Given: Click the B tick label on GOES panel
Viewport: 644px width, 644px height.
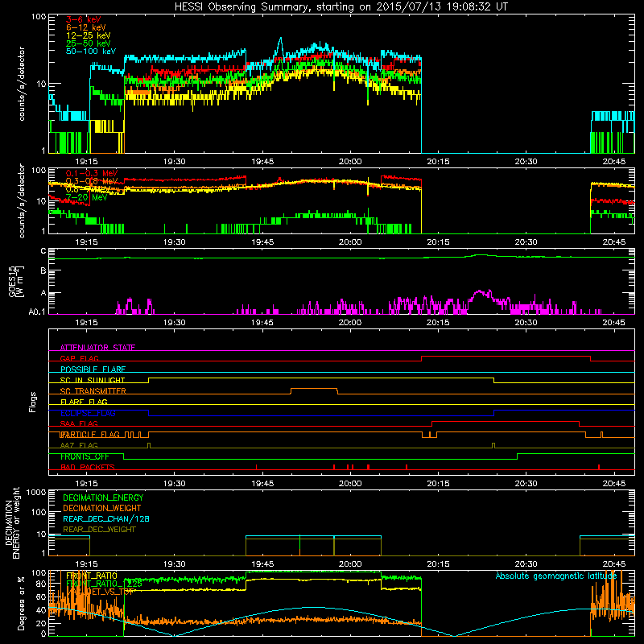Looking at the screenshot, I should [x=43, y=271].
